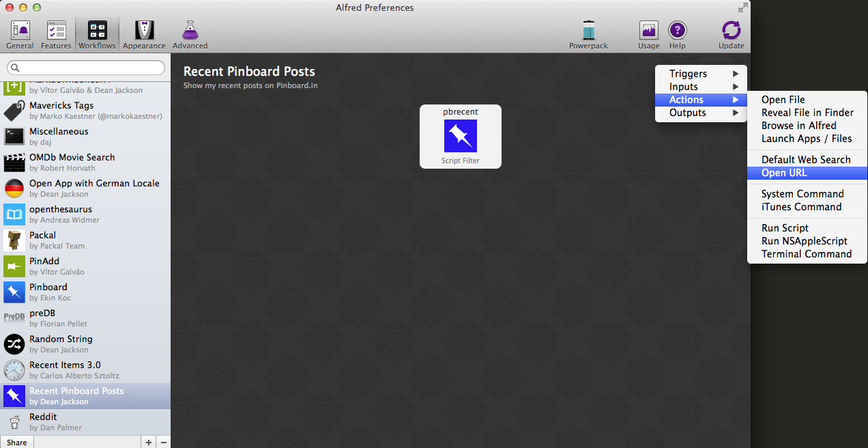Click the German flag workflow icon
This screenshot has width=868, height=448.
point(14,188)
